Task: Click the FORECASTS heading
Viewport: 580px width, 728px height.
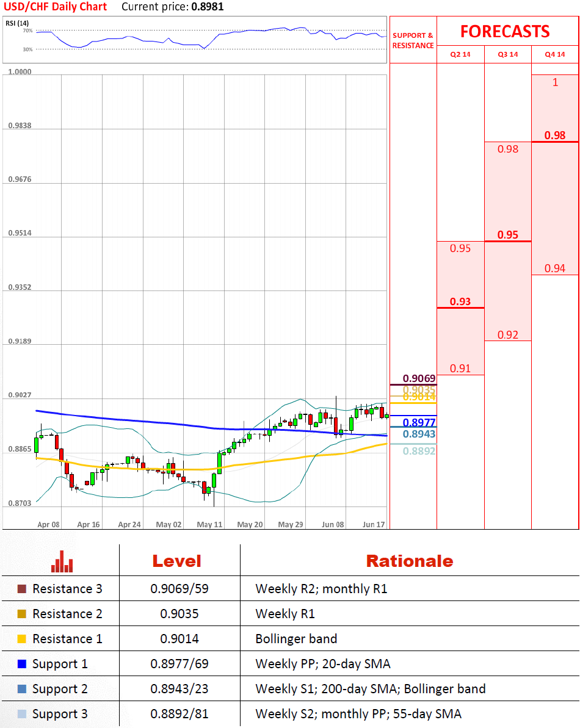Action: point(505,31)
